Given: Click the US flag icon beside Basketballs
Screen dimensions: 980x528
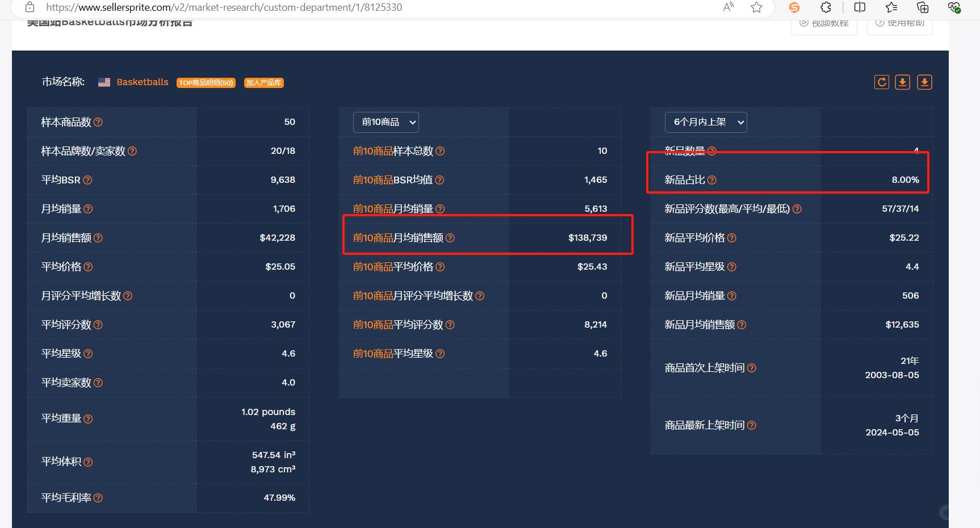Looking at the screenshot, I should [104, 82].
